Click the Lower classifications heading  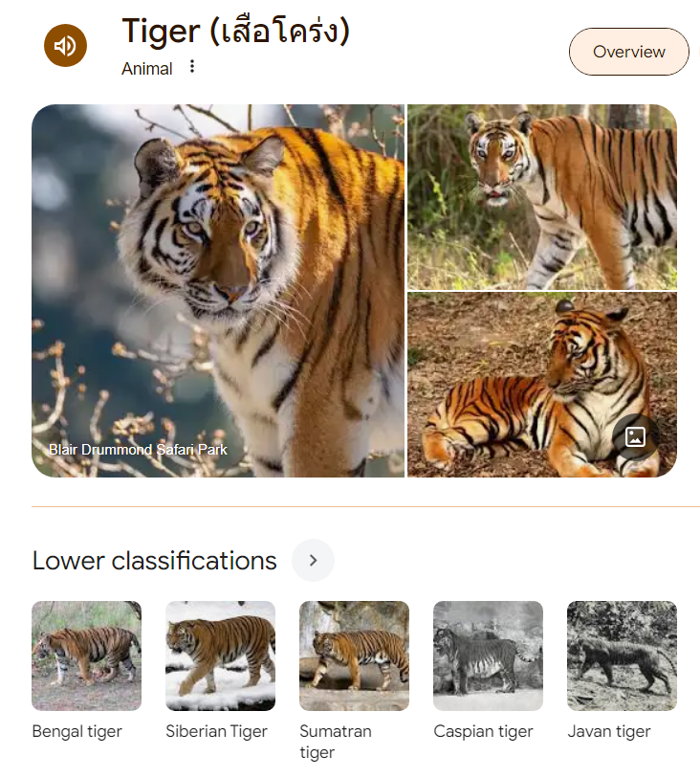[x=154, y=561]
